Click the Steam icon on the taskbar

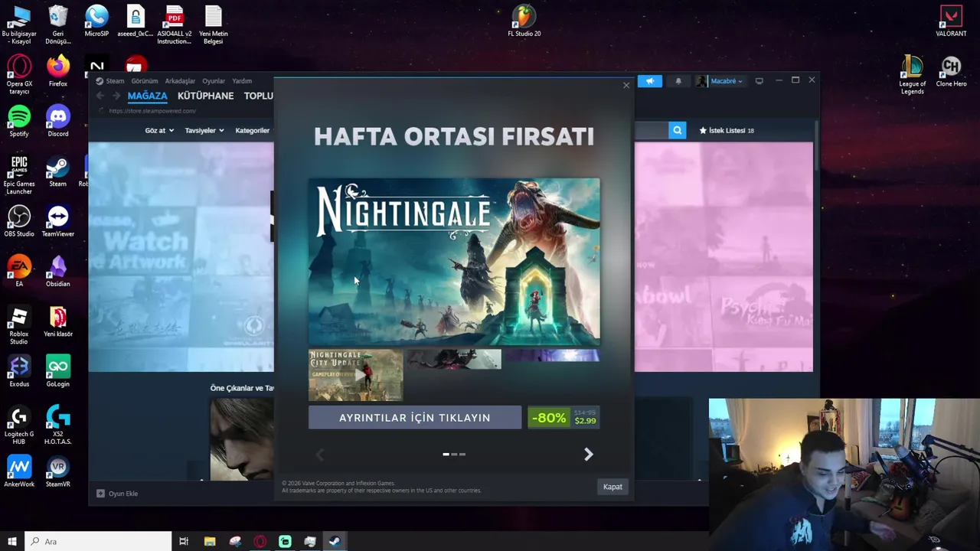click(x=335, y=542)
